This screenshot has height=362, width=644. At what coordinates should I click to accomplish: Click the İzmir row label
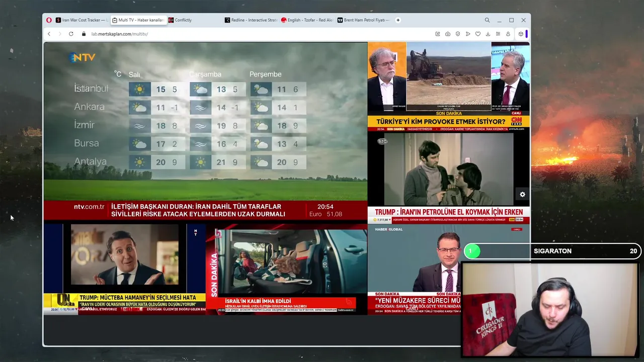click(x=84, y=125)
